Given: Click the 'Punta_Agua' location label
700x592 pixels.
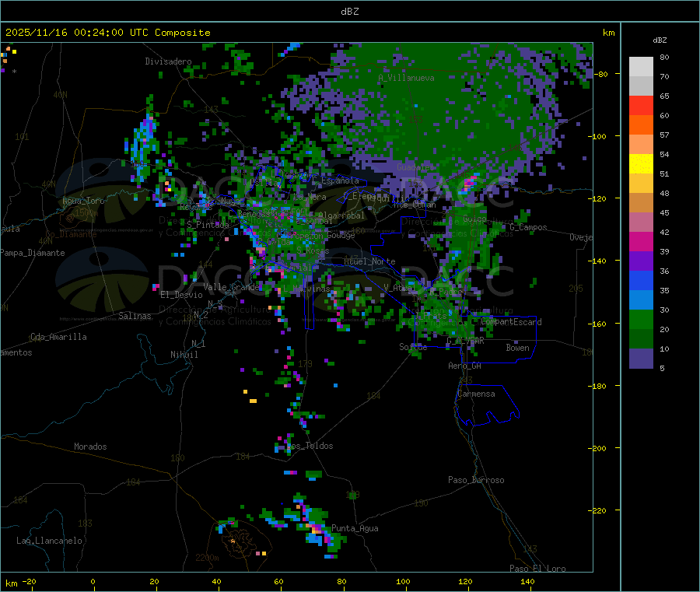Looking at the screenshot, I should point(355,529).
